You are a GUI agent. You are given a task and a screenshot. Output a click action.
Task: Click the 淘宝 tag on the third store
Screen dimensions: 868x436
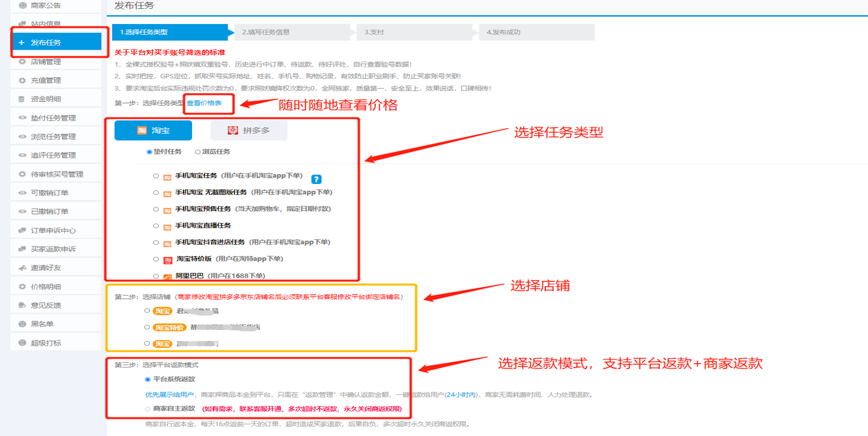point(163,344)
